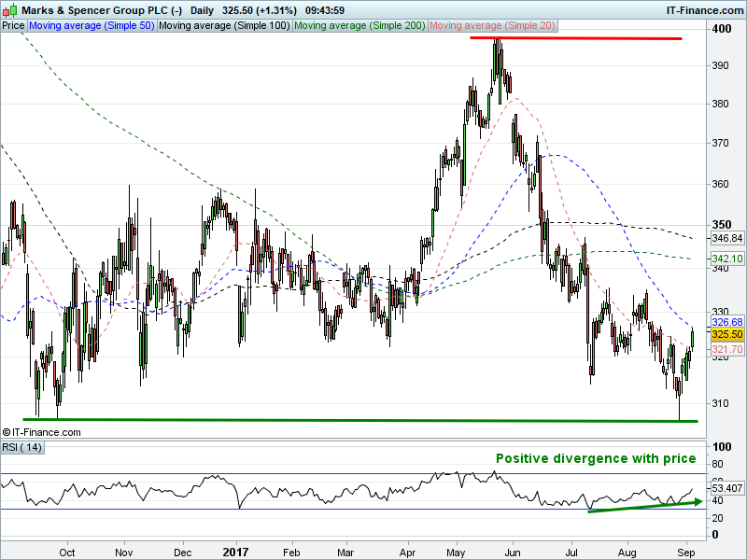Click the 09:43:59 time readout
Screen dimensions: 747x560
pyautogui.click(x=325, y=10)
